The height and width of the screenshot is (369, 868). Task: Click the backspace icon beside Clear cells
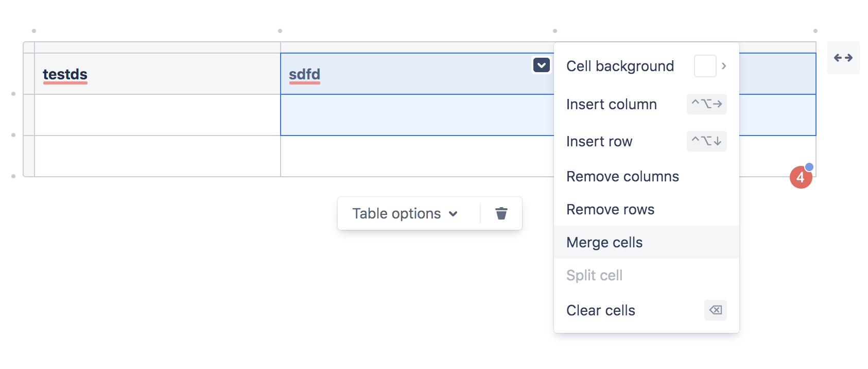[x=715, y=310]
